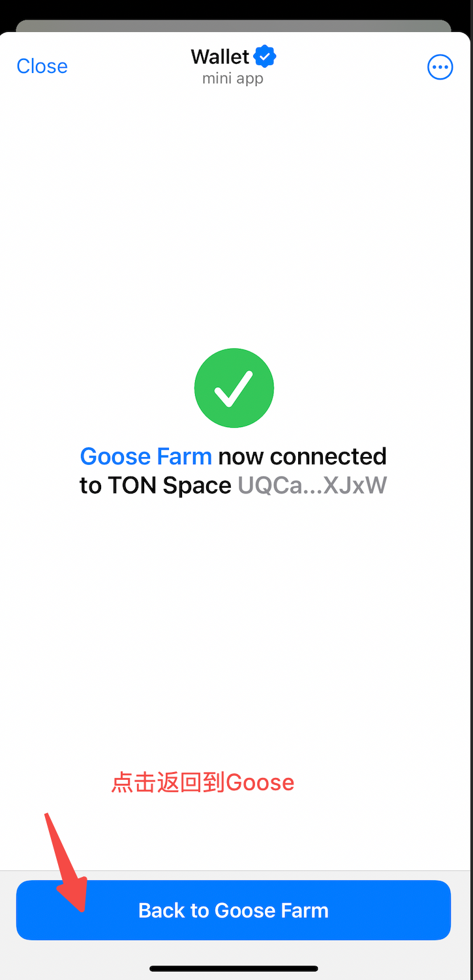This screenshot has width=473, height=980.
Task: Tap the "mini app" subtitle under Wallet
Action: (x=233, y=79)
